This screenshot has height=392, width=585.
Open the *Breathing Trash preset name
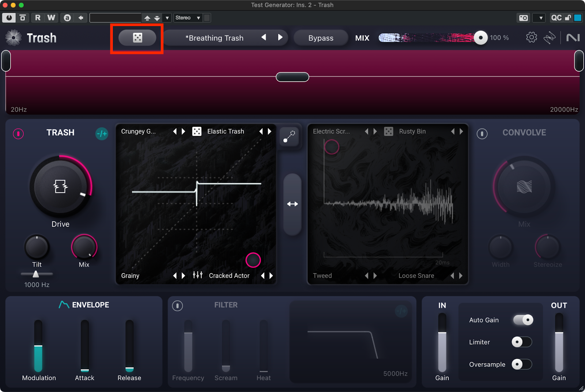[x=214, y=38]
